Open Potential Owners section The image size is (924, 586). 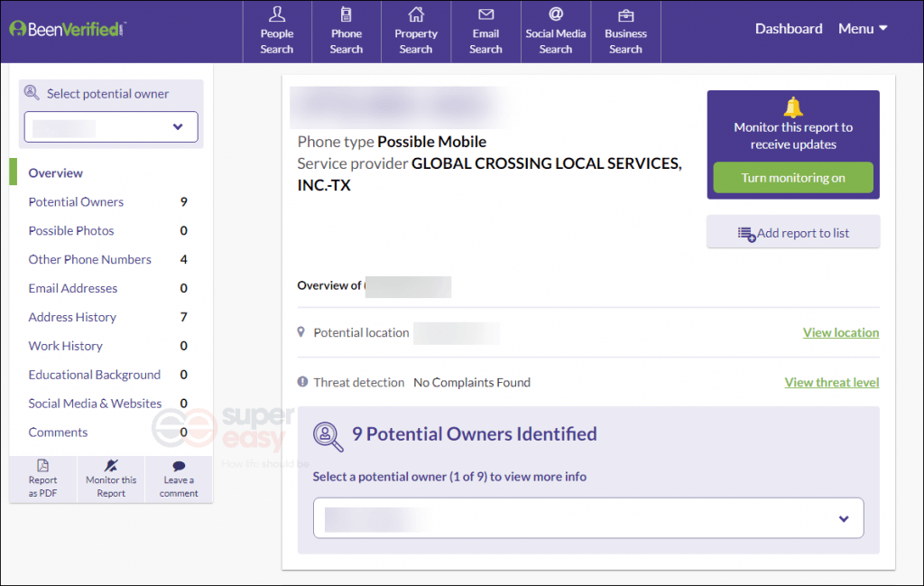(76, 201)
